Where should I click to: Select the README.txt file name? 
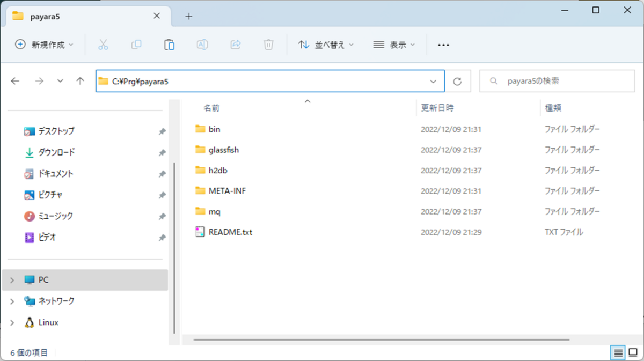point(230,233)
